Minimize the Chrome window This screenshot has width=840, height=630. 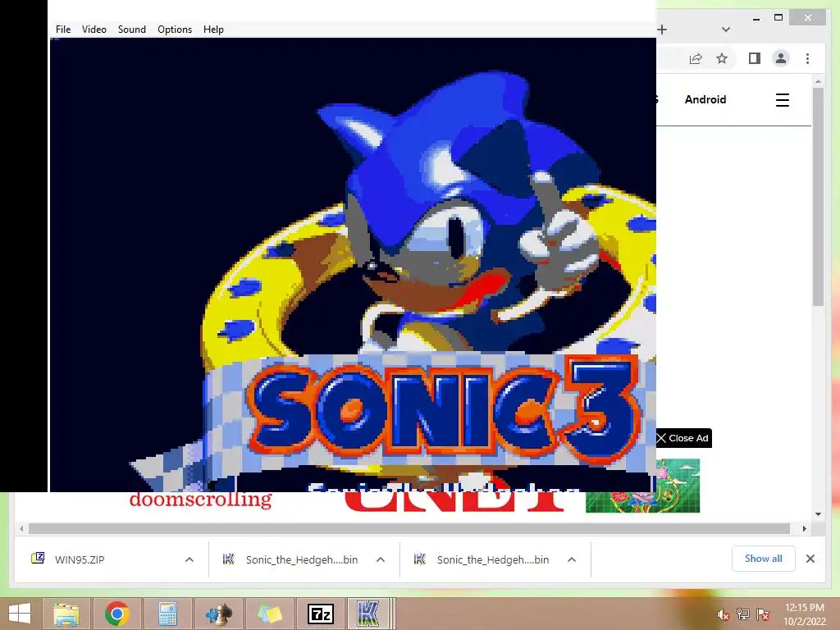pos(756,19)
